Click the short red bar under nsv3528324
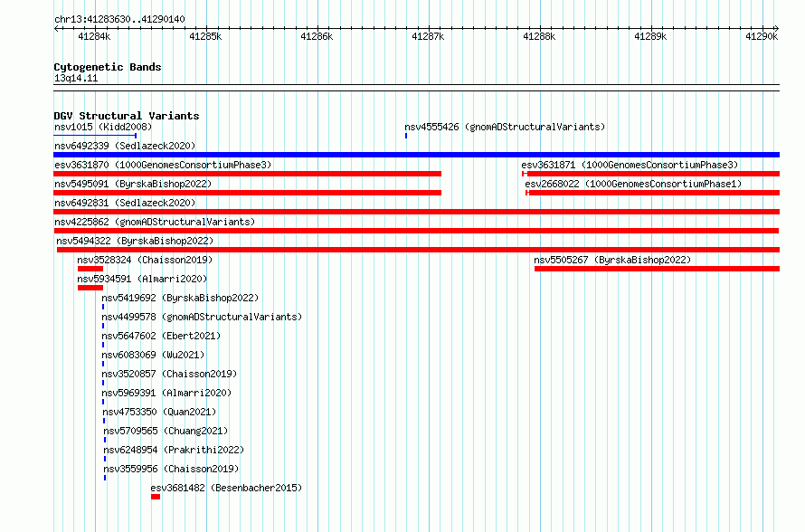This screenshot has width=805, height=532. coord(90,269)
